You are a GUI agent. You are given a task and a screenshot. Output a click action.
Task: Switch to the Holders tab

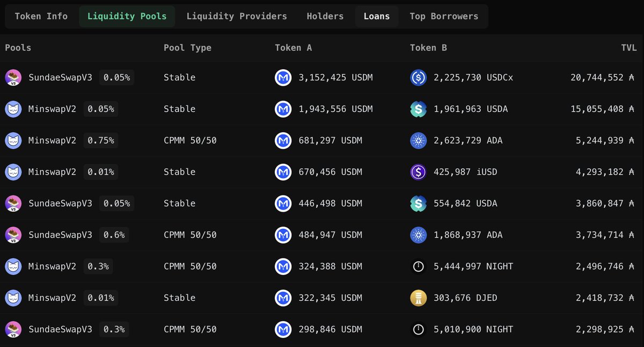pyautogui.click(x=325, y=16)
